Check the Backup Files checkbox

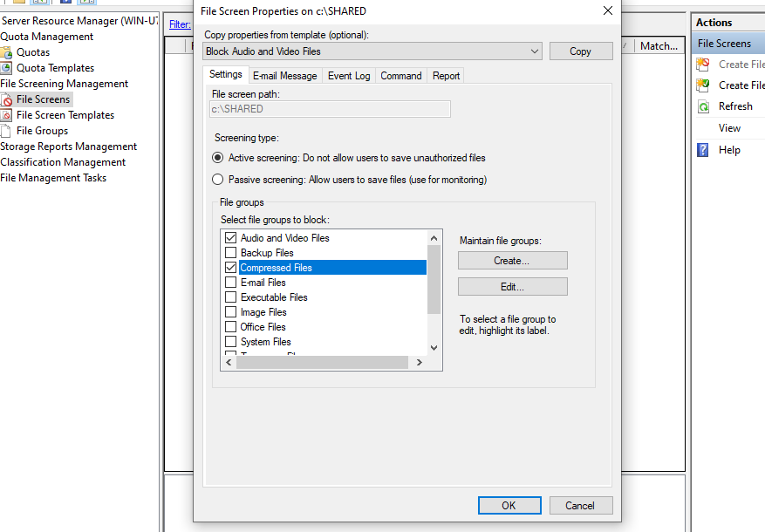tap(231, 253)
